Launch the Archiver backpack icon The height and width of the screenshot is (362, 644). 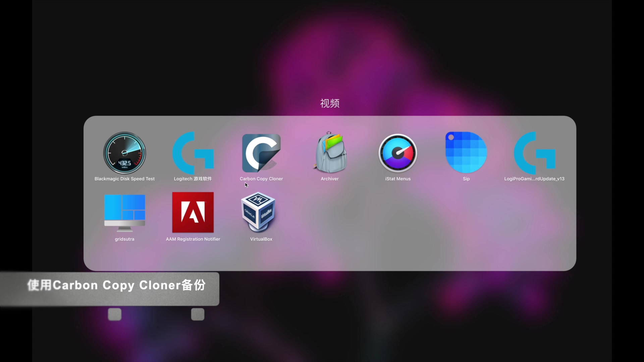[330, 153]
